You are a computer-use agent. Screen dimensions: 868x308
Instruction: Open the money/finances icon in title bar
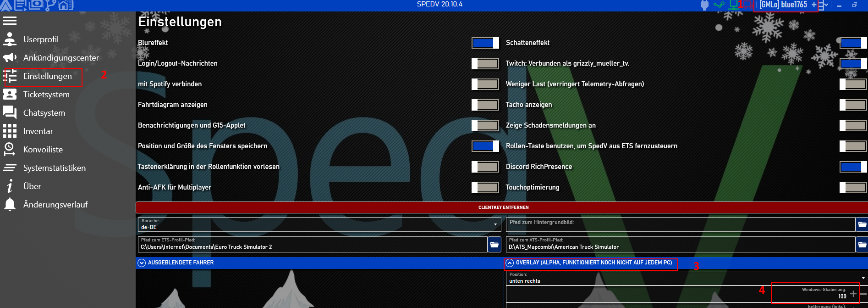[x=35, y=5]
